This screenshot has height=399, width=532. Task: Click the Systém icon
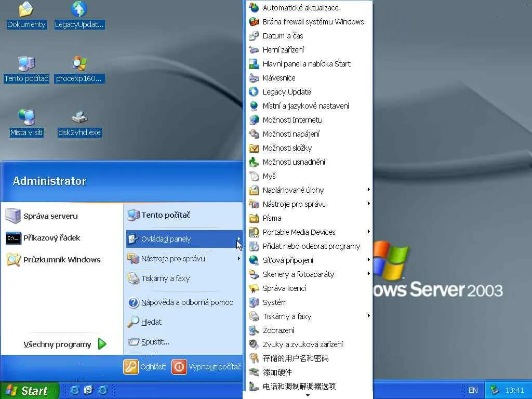click(x=254, y=302)
